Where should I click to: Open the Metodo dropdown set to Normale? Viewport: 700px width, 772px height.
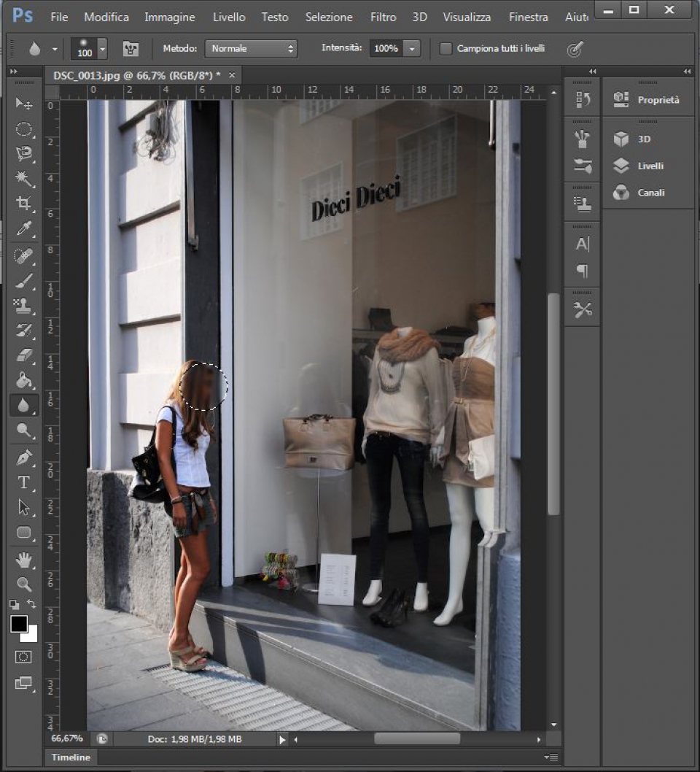pyautogui.click(x=251, y=49)
